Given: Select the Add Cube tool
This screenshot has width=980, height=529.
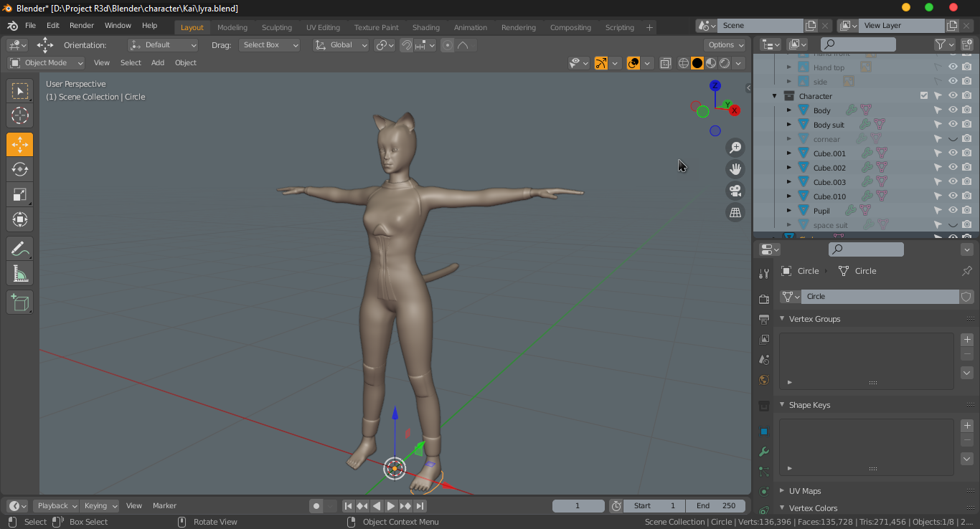Looking at the screenshot, I should coord(20,302).
